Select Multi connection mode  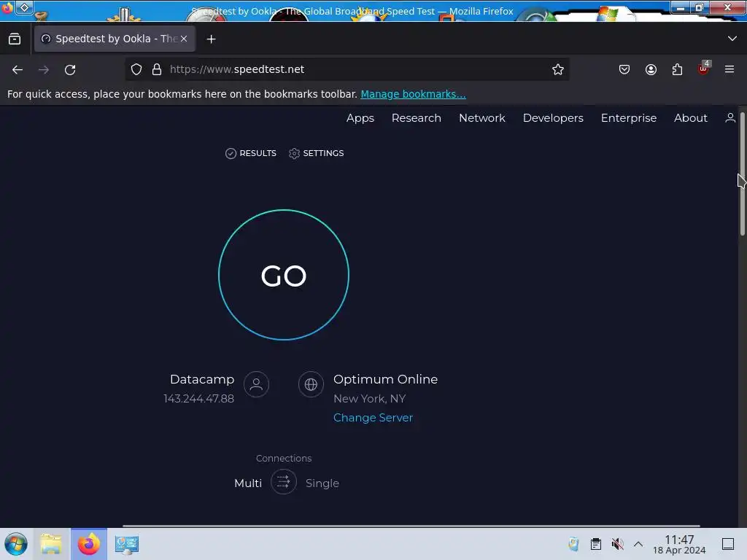pos(248,483)
